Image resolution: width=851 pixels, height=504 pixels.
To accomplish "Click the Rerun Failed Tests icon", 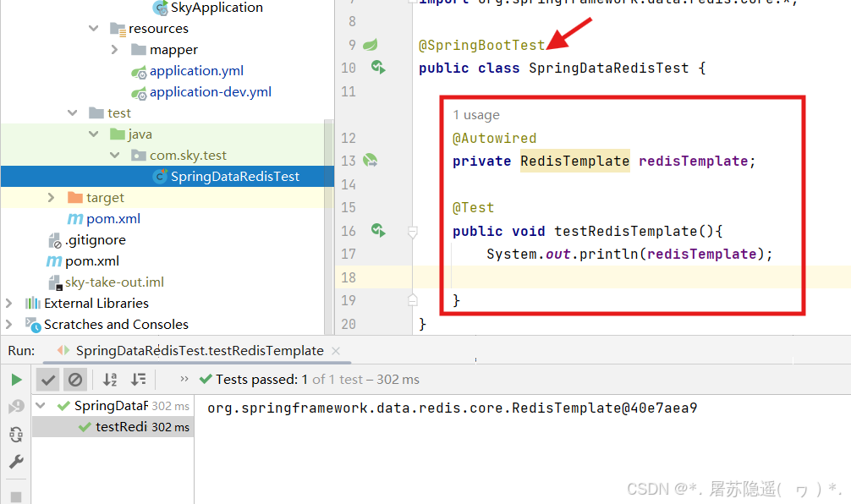I will click(x=16, y=407).
